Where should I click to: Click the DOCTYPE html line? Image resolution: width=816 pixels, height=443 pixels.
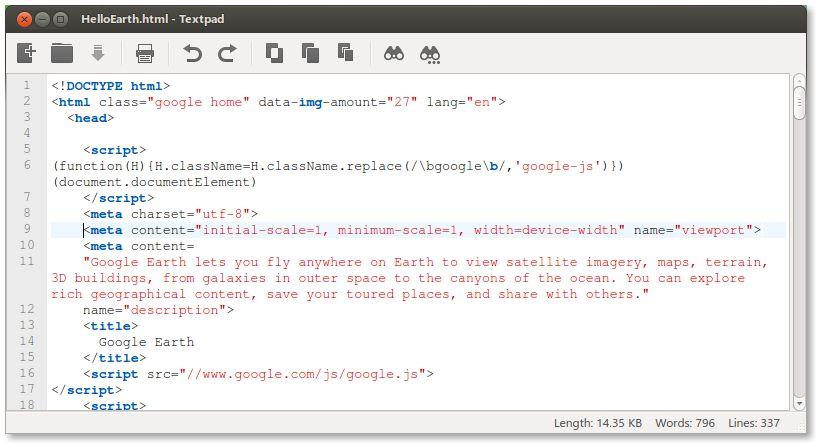111,86
